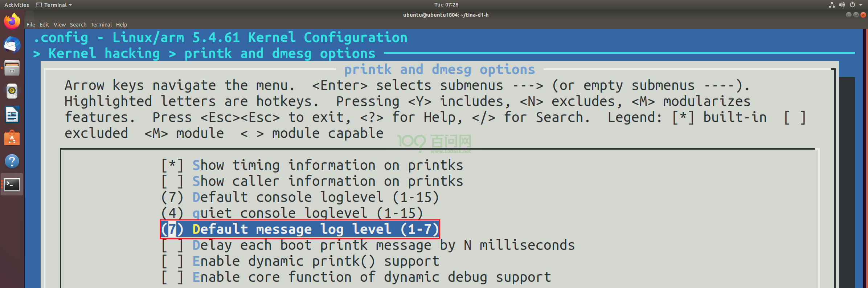Open the Files manager dock icon

tap(12, 68)
